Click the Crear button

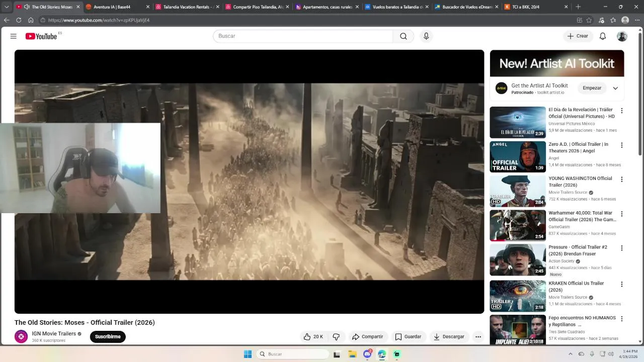578,36
